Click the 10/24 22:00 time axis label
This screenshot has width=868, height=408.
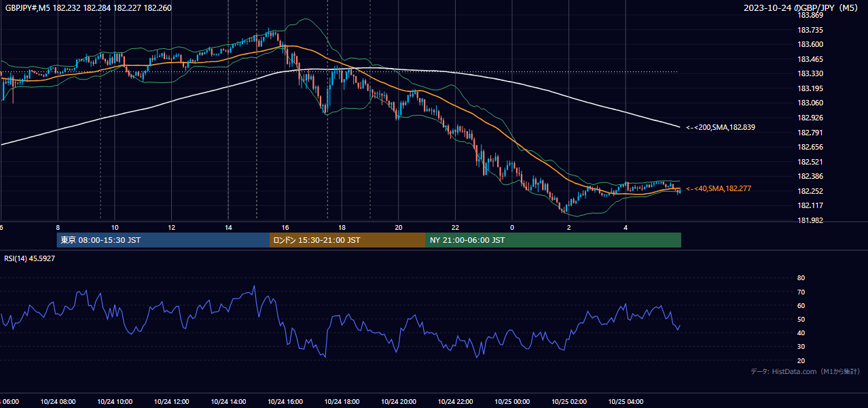(x=456, y=402)
